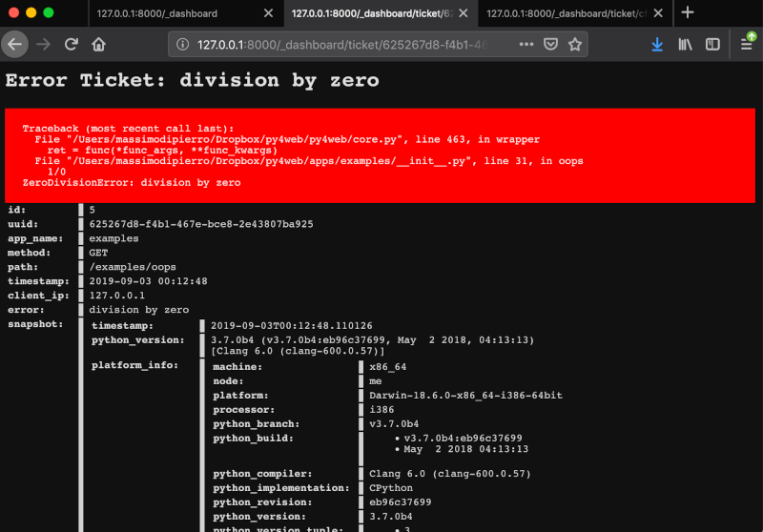This screenshot has height=532, width=763.
Task: Click the ticket uuid value text
Action: click(201, 224)
